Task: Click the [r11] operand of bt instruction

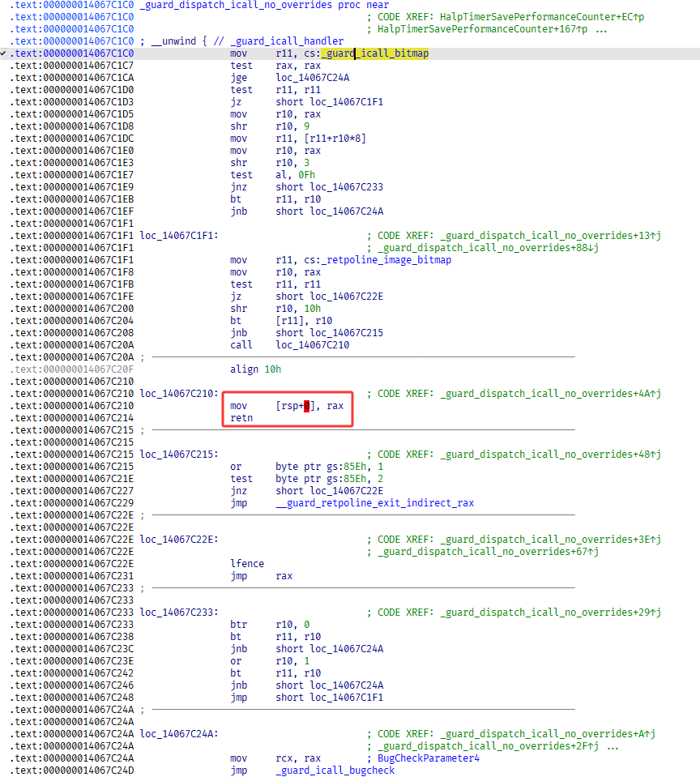Action: (290, 321)
